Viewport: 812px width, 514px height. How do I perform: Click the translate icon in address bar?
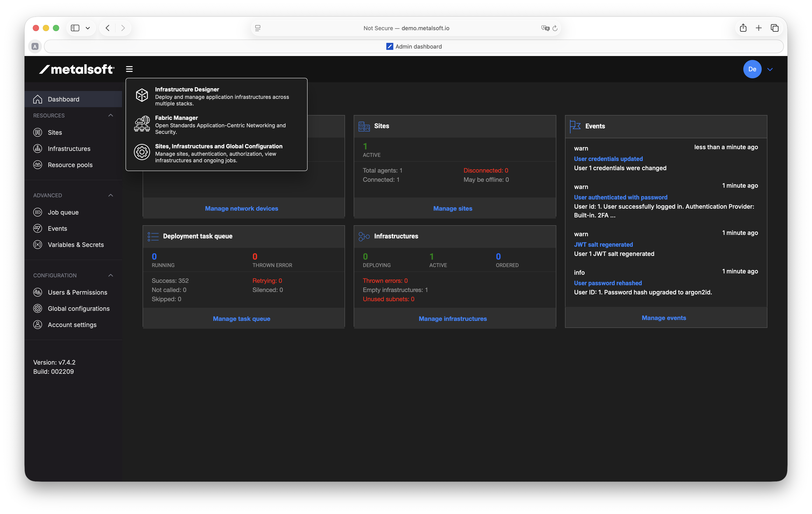545,28
